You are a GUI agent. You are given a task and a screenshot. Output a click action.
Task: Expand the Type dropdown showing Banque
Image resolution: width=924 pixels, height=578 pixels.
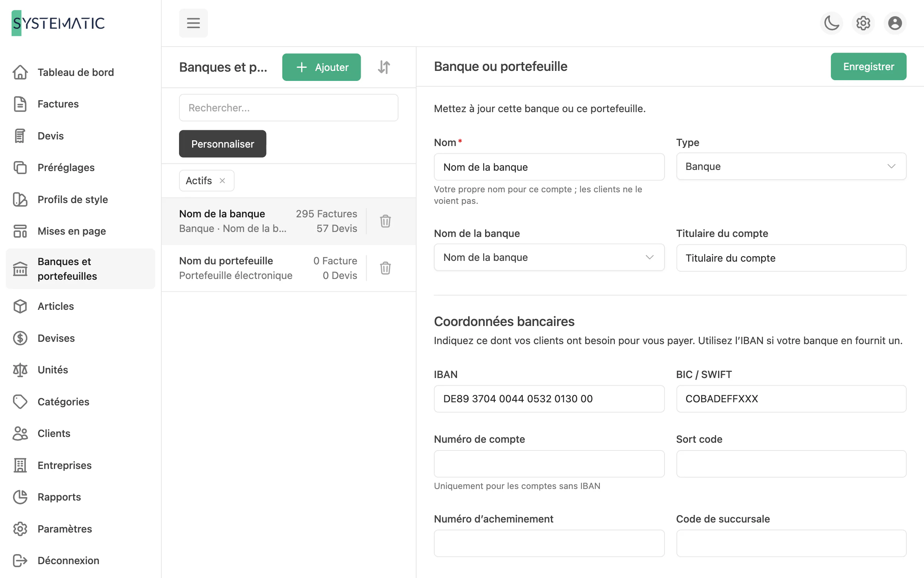(791, 166)
